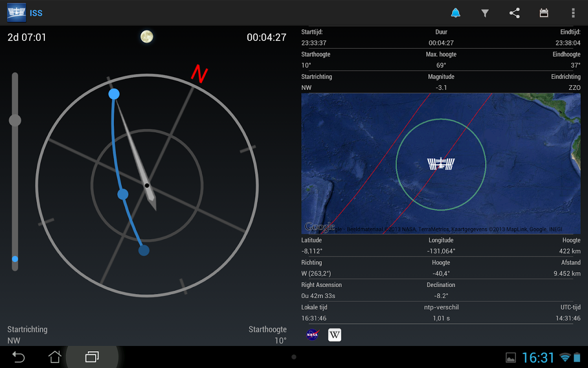Open the pass filter
Viewport: 588px width, 368px height.
click(485, 13)
